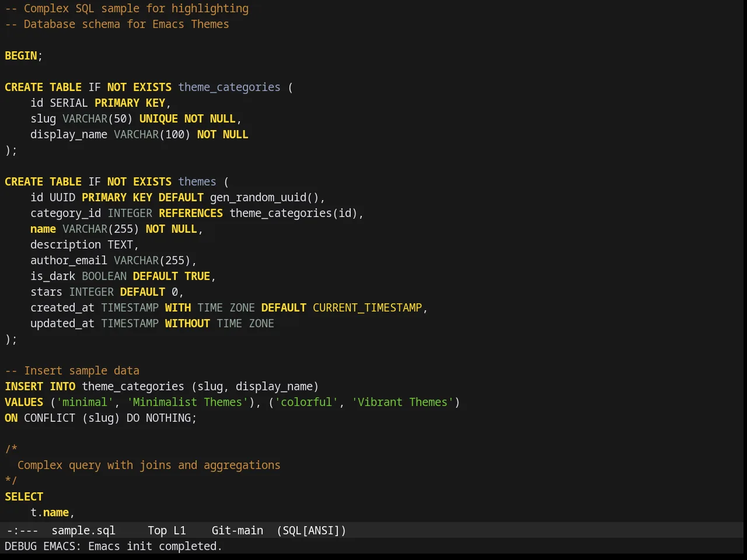The height and width of the screenshot is (560, 747).
Task: Click Git-main version control indicator
Action: coord(238,530)
